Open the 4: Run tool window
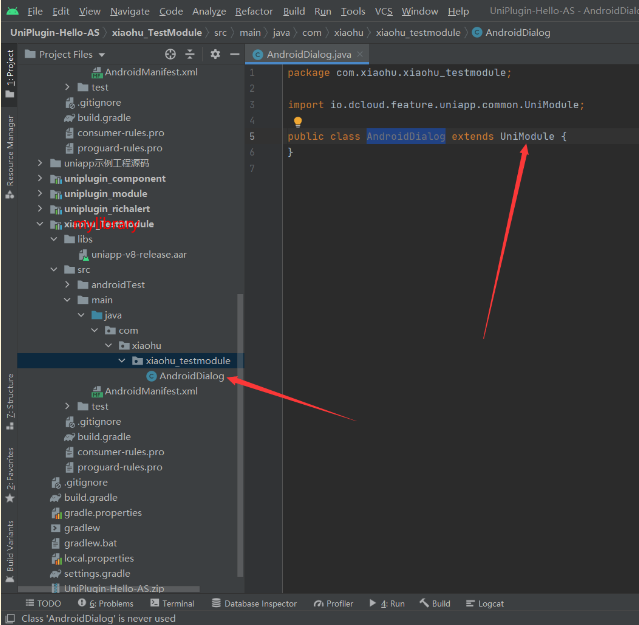The width and height of the screenshot is (639, 625). [x=387, y=603]
